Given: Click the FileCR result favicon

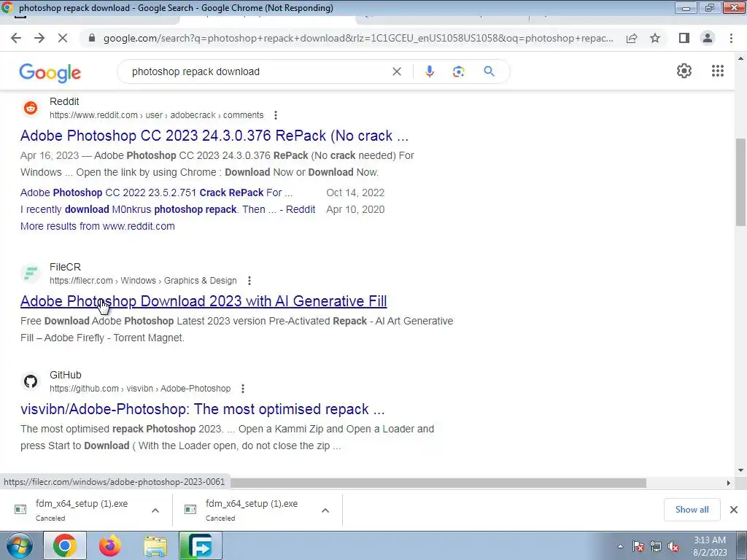Looking at the screenshot, I should 31,273.
